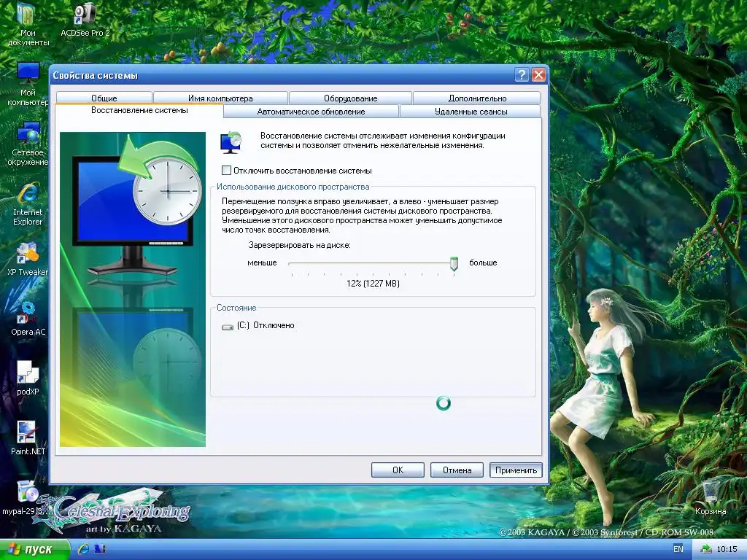Click the System Restore monitor icon
This screenshot has width=747, height=560.
click(x=231, y=142)
